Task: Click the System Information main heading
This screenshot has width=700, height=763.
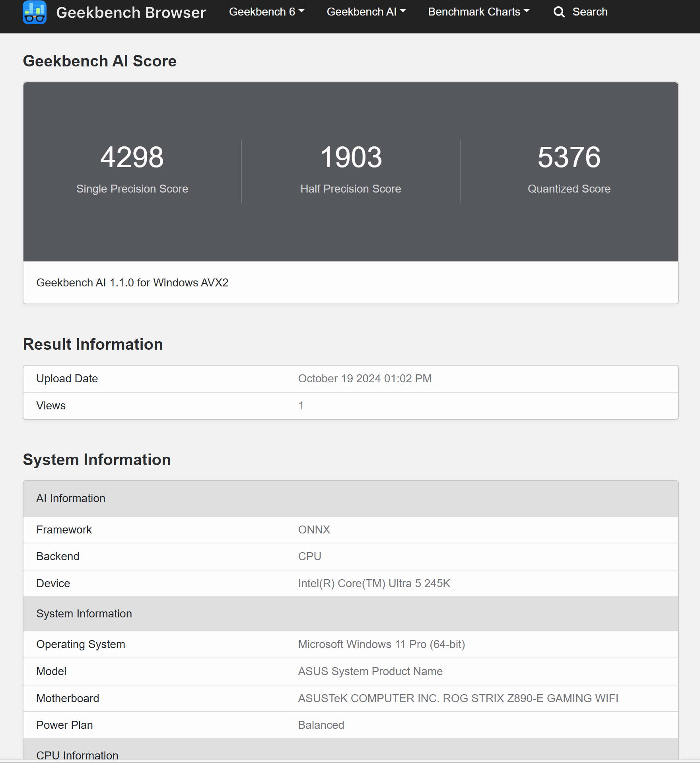Action: tap(97, 459)
